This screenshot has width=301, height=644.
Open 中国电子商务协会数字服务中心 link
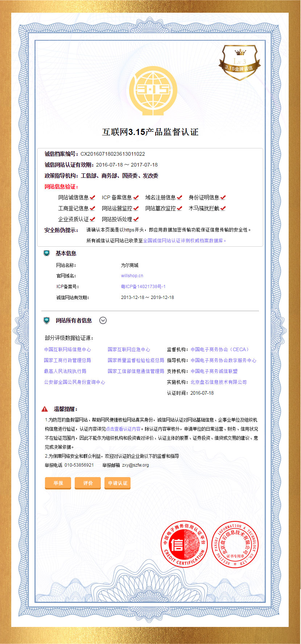223,360
